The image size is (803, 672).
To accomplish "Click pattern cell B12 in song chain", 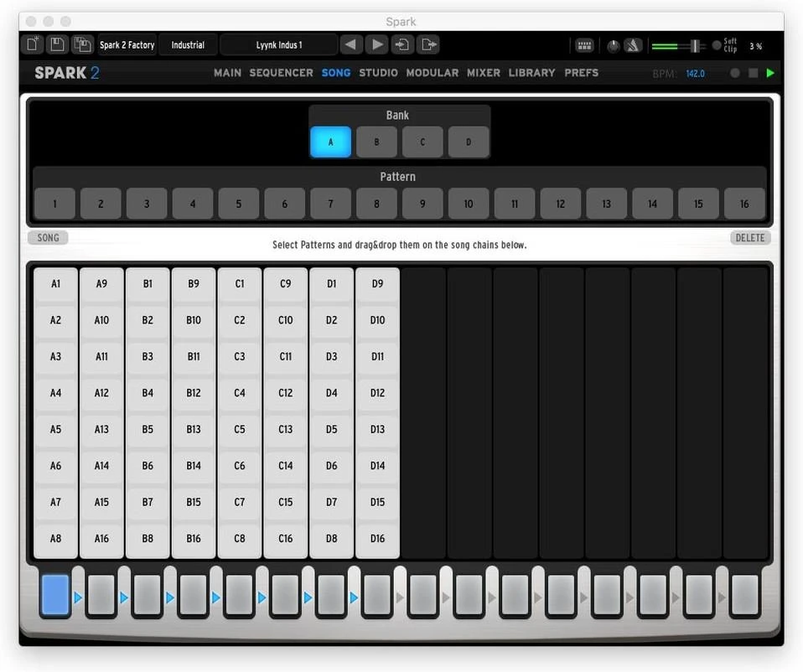I will click(x=194, y=393).
